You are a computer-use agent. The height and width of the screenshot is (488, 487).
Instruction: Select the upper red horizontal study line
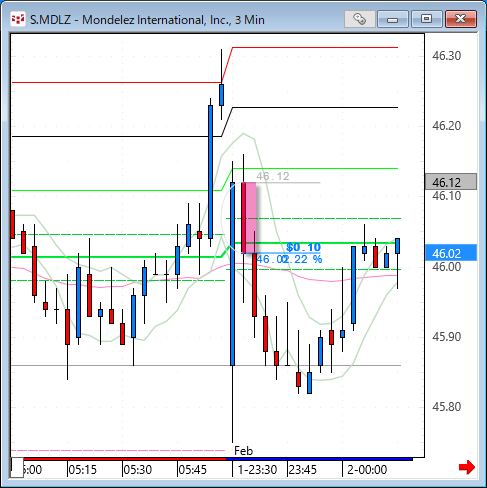click(x=315, y=48)
